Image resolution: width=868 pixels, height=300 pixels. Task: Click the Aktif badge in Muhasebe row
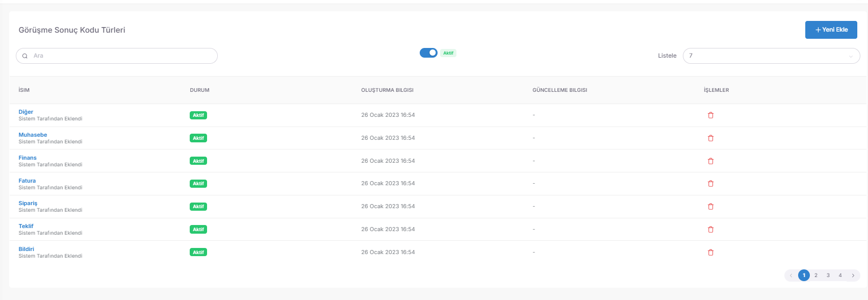(x=198, y=138)
